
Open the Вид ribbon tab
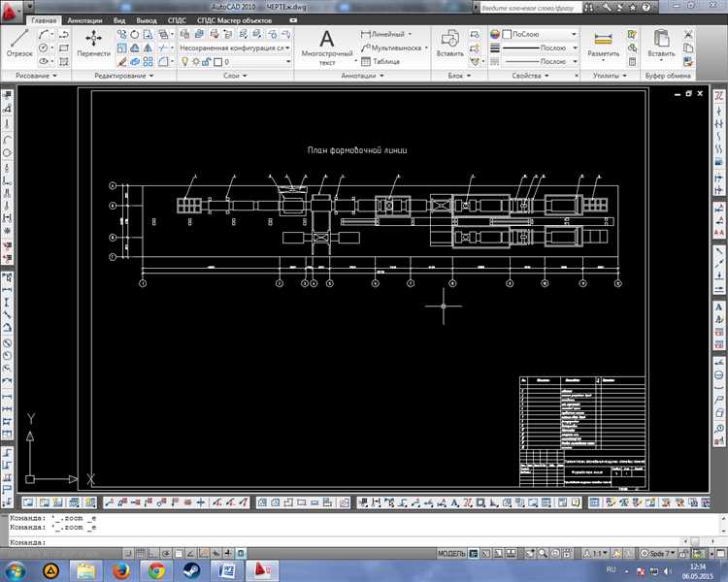(119, 20)
